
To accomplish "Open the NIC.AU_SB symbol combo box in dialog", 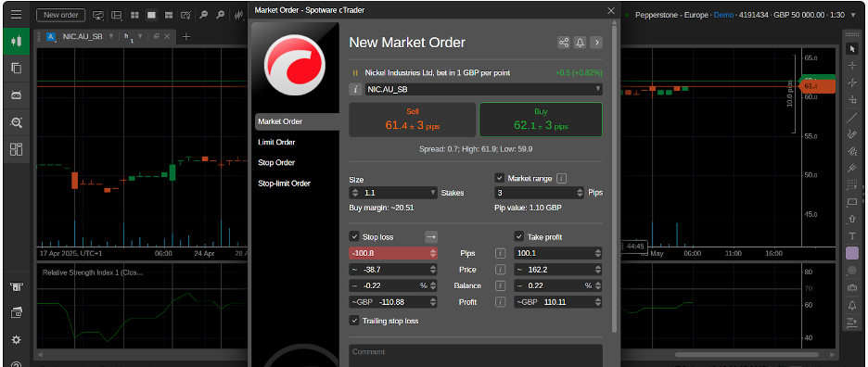I will click(x=484, y=89).
